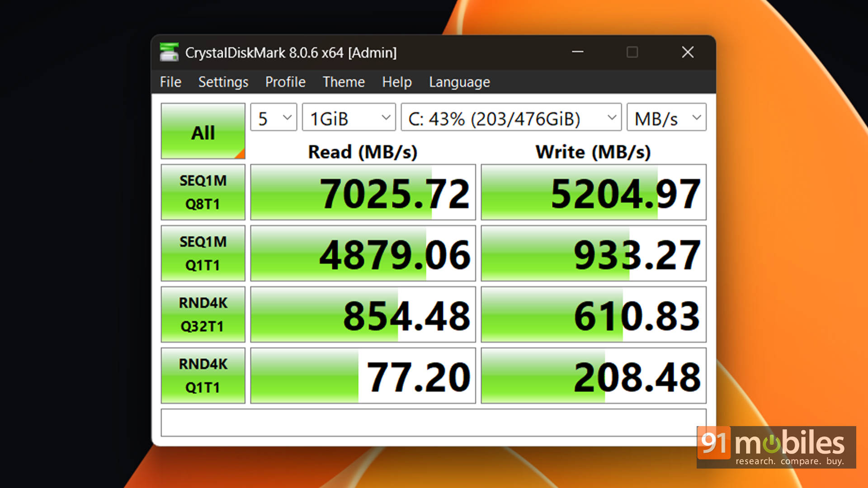The width and height of the screenshot is (868, 488).
Task: Click the Write (MB/s) column header
Action: click(593, 152)
